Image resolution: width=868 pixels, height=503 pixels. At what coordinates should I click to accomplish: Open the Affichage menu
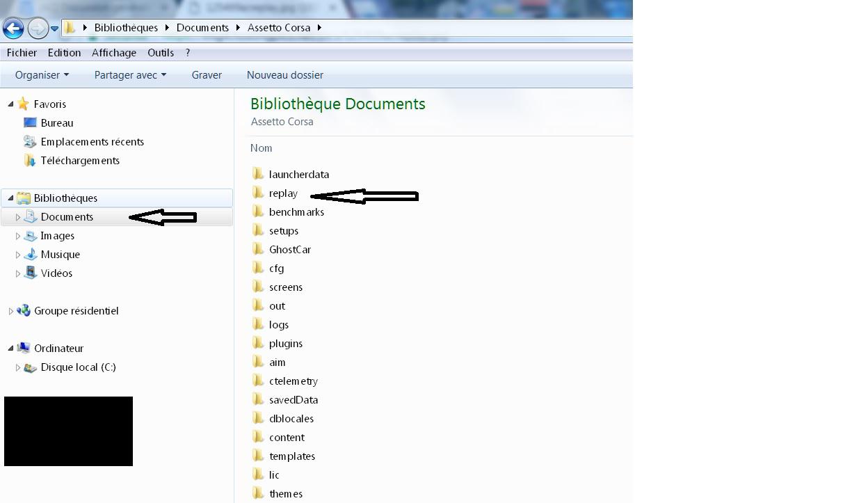point(114,53)
